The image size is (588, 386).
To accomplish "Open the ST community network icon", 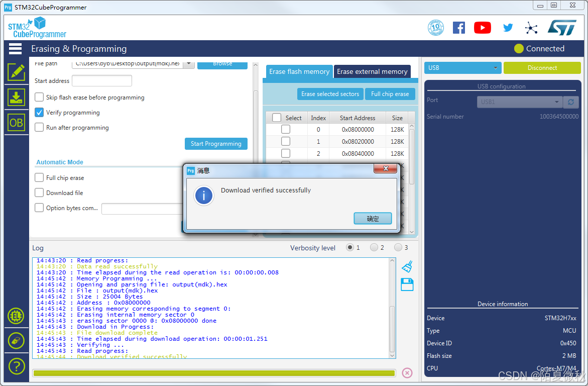I will (531, 28).
